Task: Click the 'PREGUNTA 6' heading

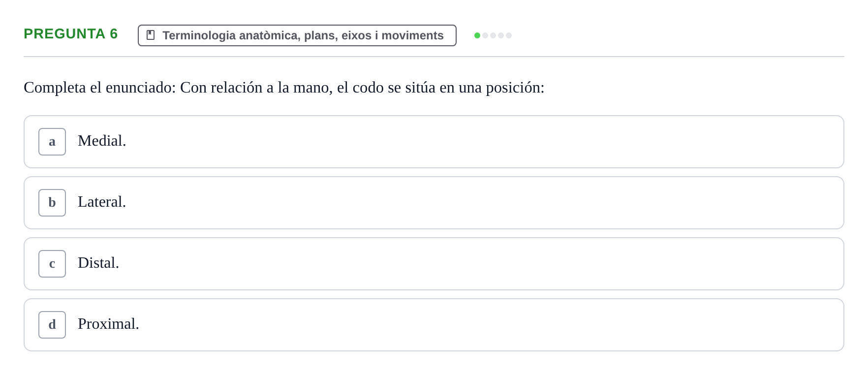Action: pos(71,33)
